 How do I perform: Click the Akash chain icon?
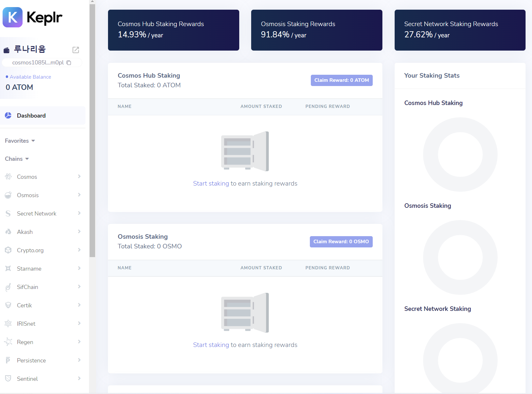[x=8, y=232]
